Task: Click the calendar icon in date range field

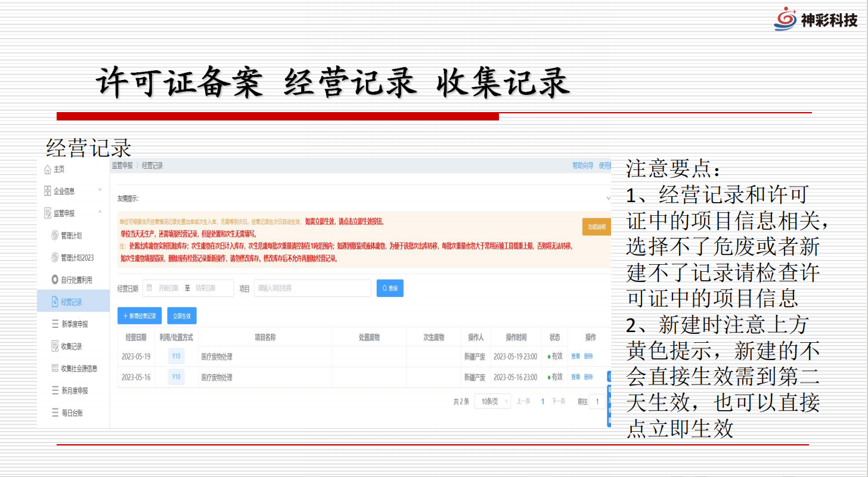Action: pos(150,288)
